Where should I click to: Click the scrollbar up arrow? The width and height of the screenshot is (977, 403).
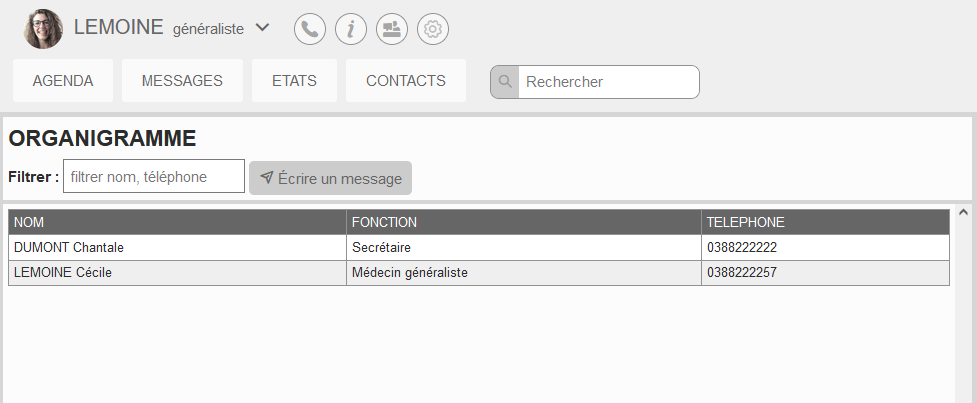click(x=963, y=212)
